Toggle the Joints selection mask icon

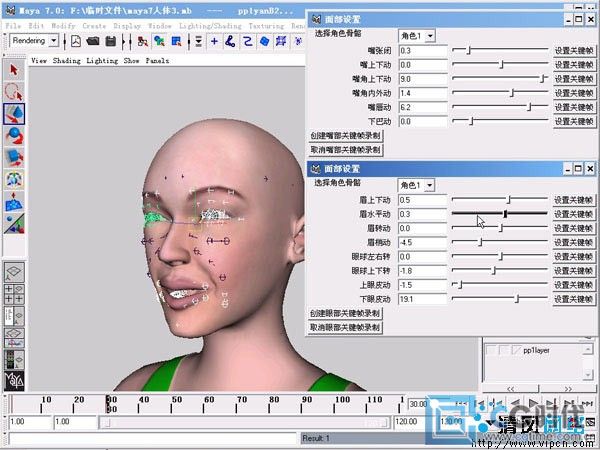[230, 41]
